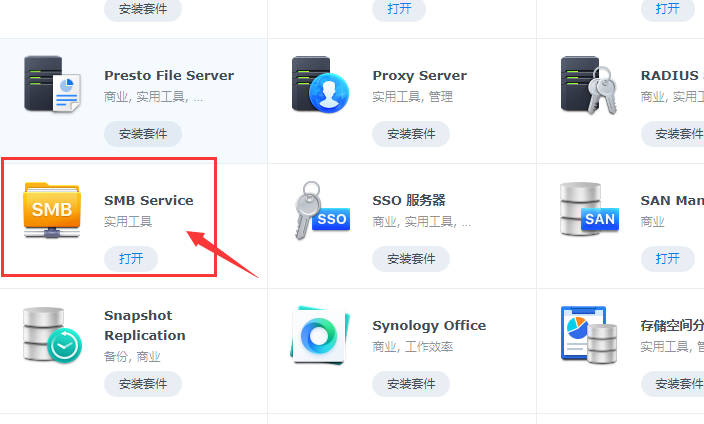Click the 实用工具 category under SMB Service

coord(128,221)
